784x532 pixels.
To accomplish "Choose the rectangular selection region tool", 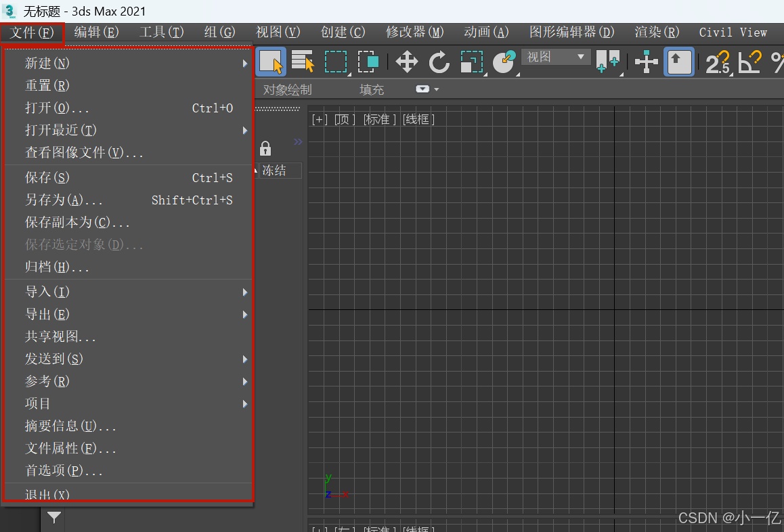I will (x=336, y=62).
